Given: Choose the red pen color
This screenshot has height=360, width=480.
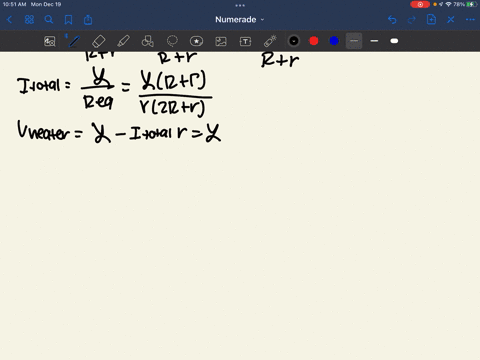Looking at the screenshot, I should pos(314,41).
